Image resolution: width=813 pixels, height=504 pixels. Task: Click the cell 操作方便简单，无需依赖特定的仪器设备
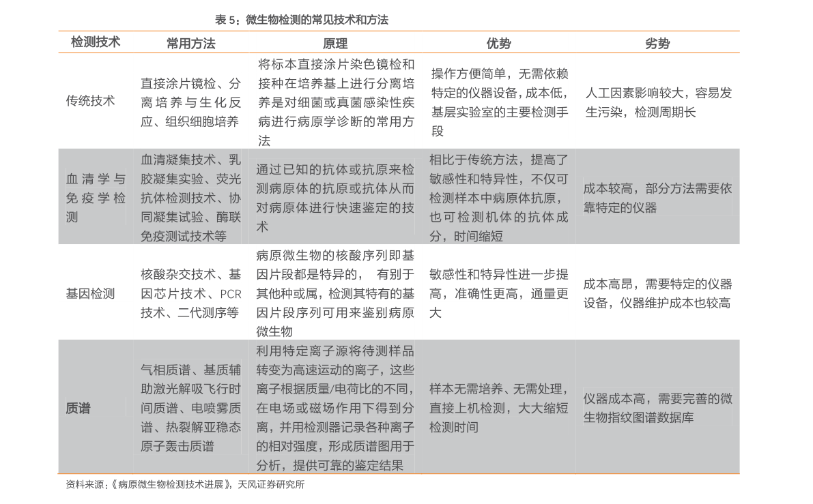coord(499,102)
